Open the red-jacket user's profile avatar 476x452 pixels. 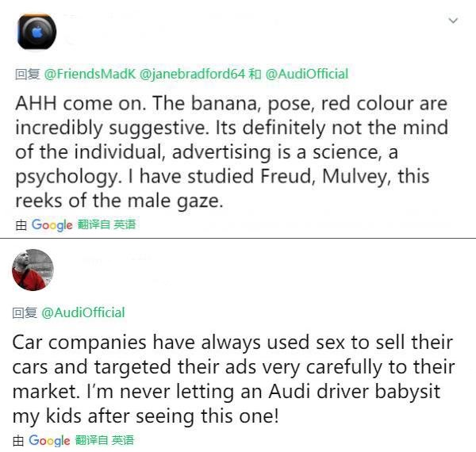(x=33, y=270)
